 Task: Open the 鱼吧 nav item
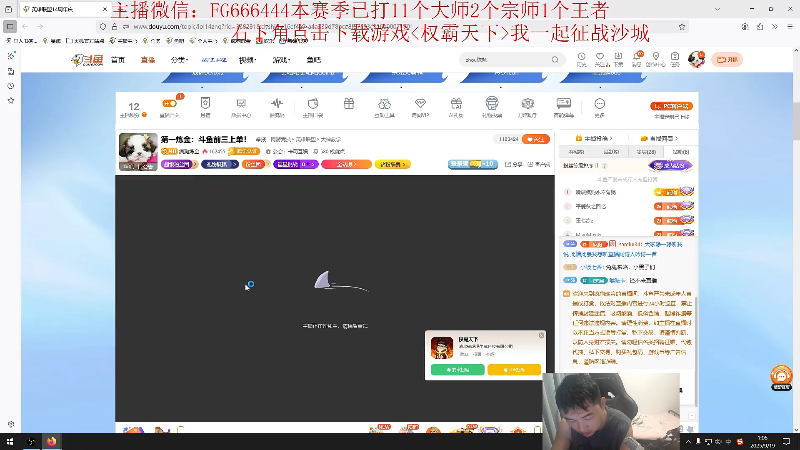coord(314,60)
